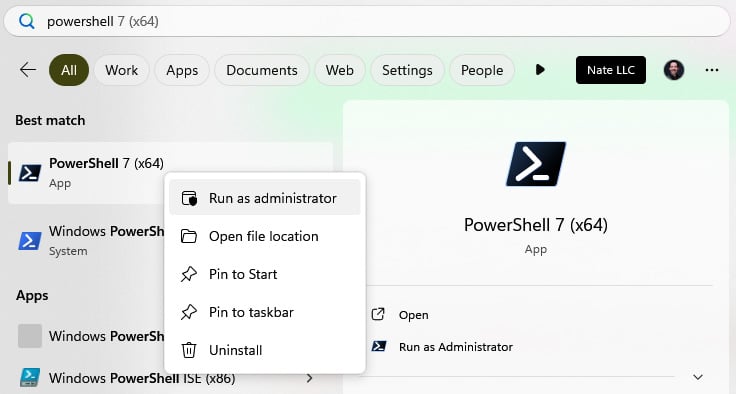Click the blue Windows PowerShell icon

[x=30, y=240]
